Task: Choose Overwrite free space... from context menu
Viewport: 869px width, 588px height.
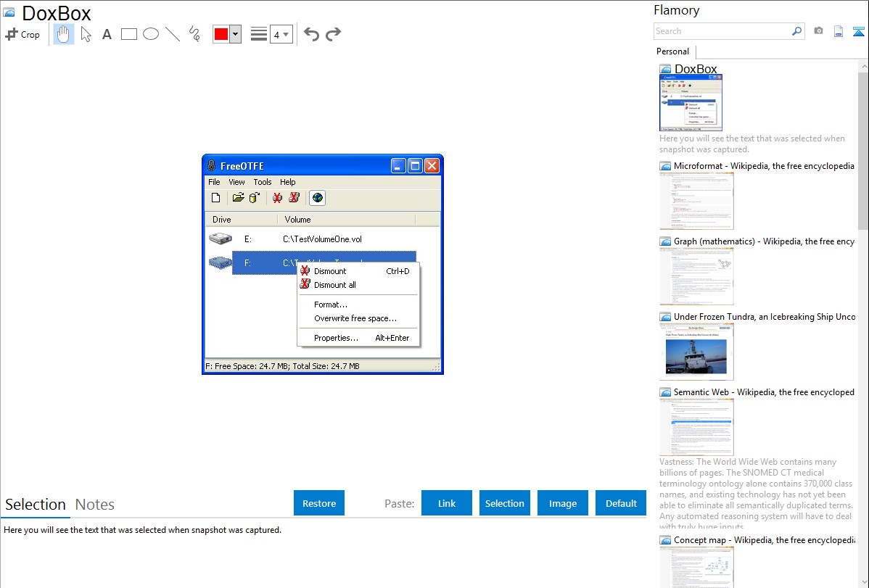Action: pos(358,318)
